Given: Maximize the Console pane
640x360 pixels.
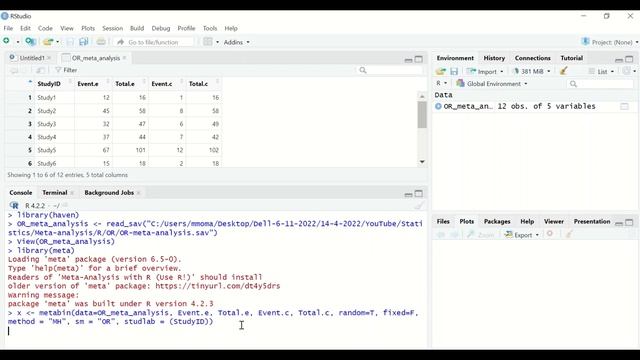Looking at the screenshot, I should tap(419, 193).
